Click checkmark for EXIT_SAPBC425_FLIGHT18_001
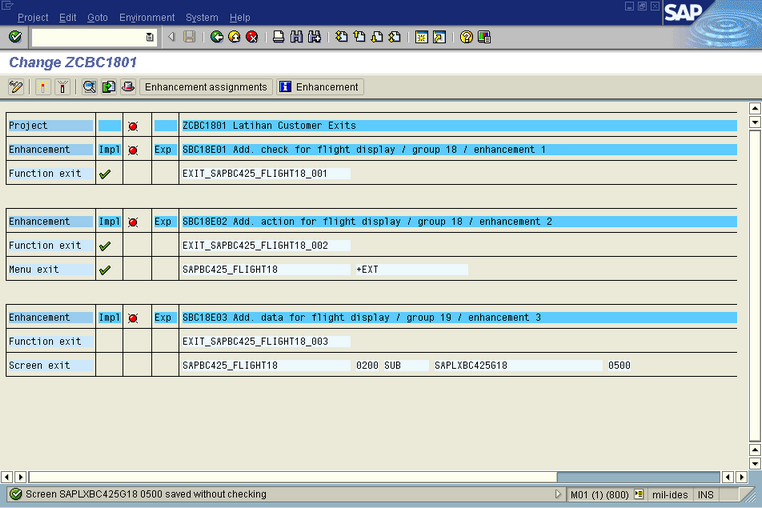This screenshot has height=508, width=762. (x=104, y=174)
